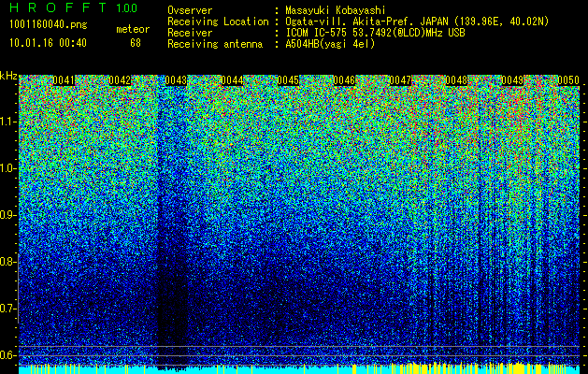
Task: Click the 0.8 frequency axis label
Action: pyautogui.click(x=7, y=262)
